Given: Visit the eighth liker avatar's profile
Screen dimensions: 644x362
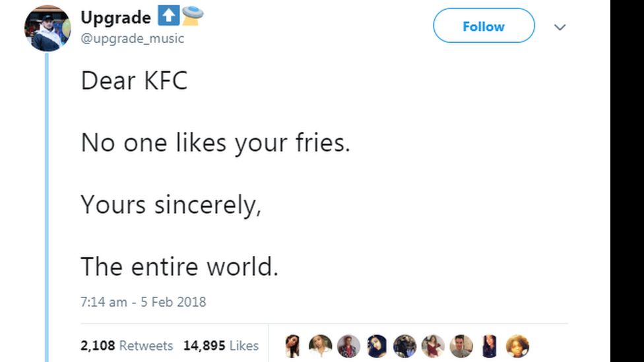Looking at the screenshot, I should (x=489, y=346).
